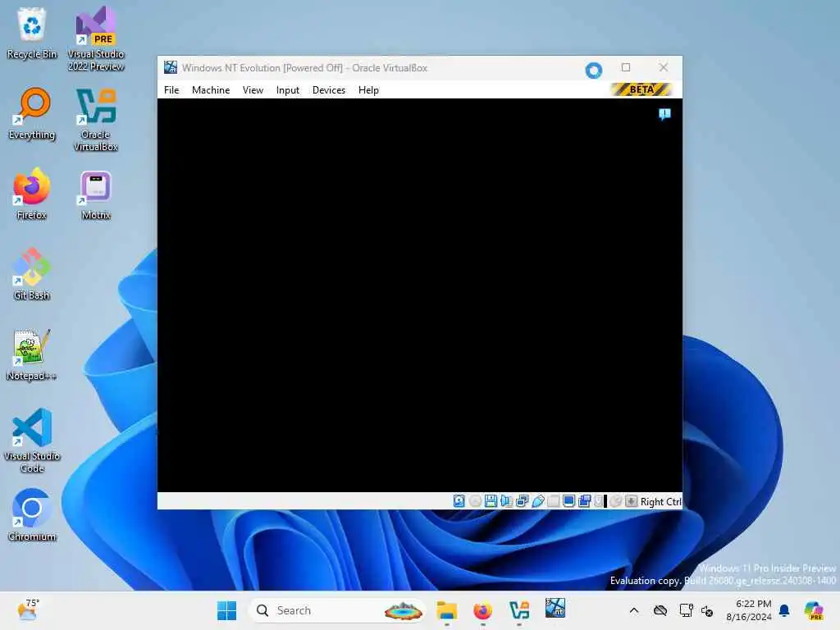Select the Git Bash desktop shortcut
840x630 pixels.
[32, 274]
